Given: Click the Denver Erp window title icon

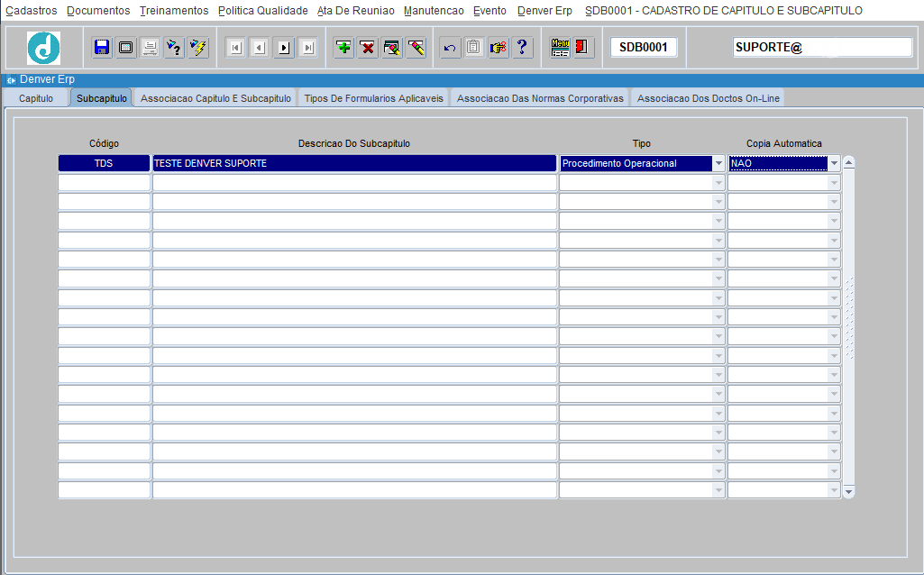Looking at the screenshot, I should pos(11,80).
